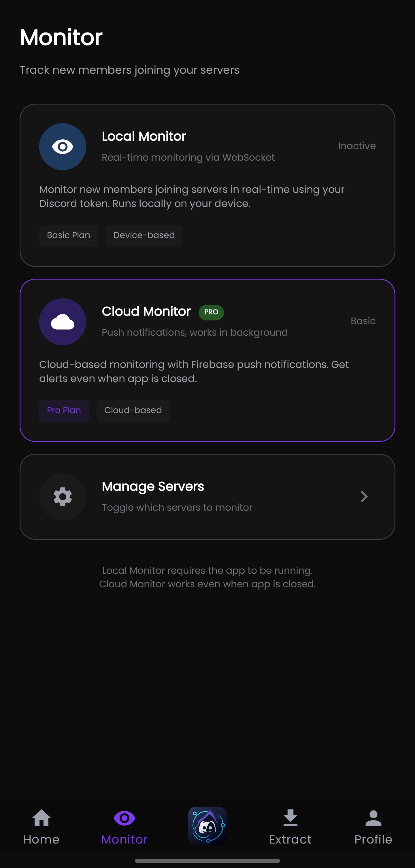
Task: Tap 'Toggle which servers to monitor' text
Action: pos(177,508)
